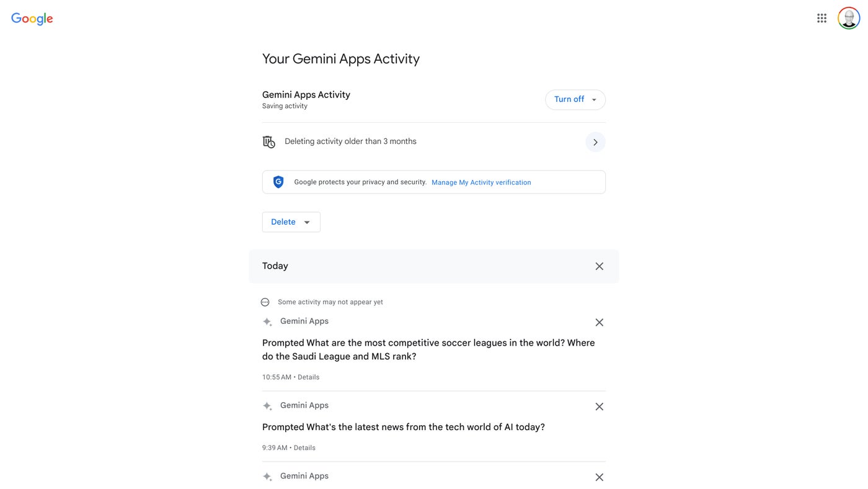The width and height of the screenshot is (868, 489).
Task: Delete all of Today's activity with X
Action: (599, 266)
